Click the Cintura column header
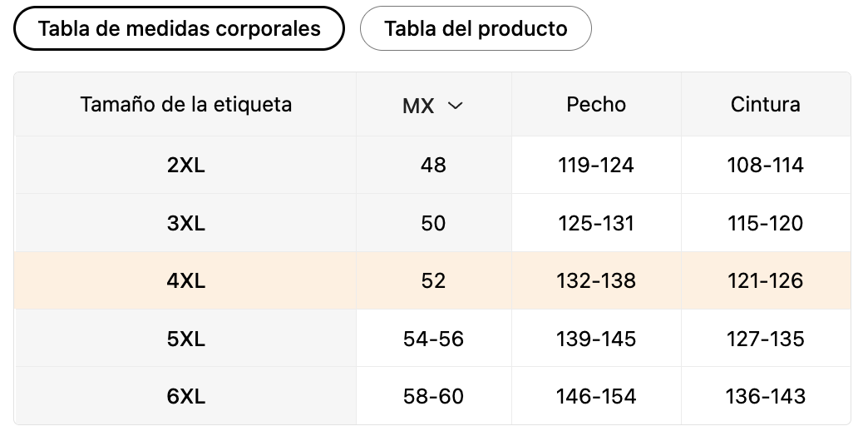This screenshot has width=868, height=436. pos(765,105)
